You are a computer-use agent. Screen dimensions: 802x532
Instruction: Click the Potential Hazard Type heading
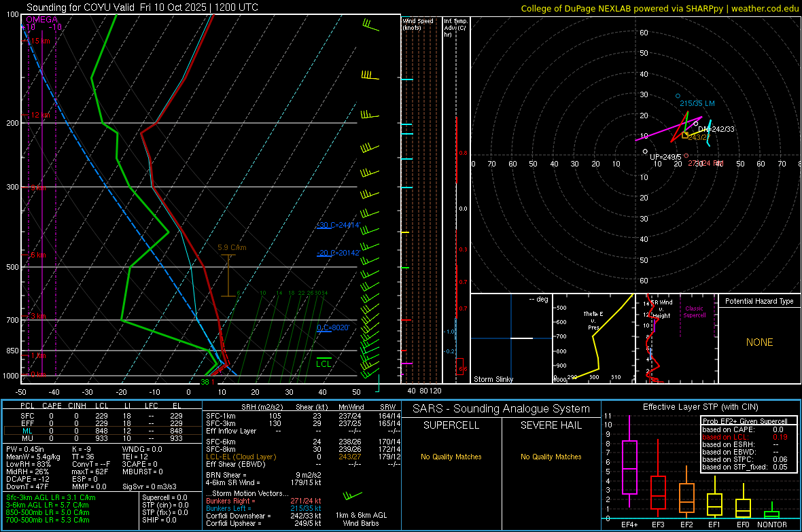(x=760, y=301)
